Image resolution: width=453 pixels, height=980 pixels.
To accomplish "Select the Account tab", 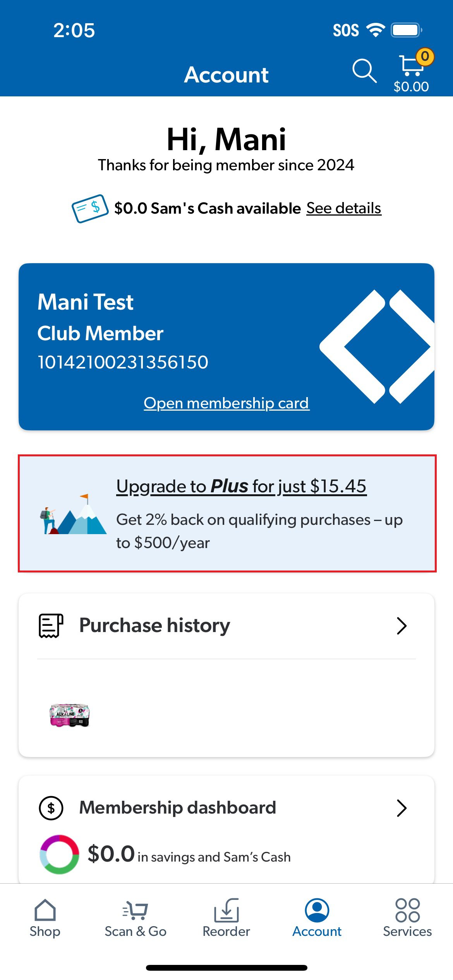I will (317, 918).
